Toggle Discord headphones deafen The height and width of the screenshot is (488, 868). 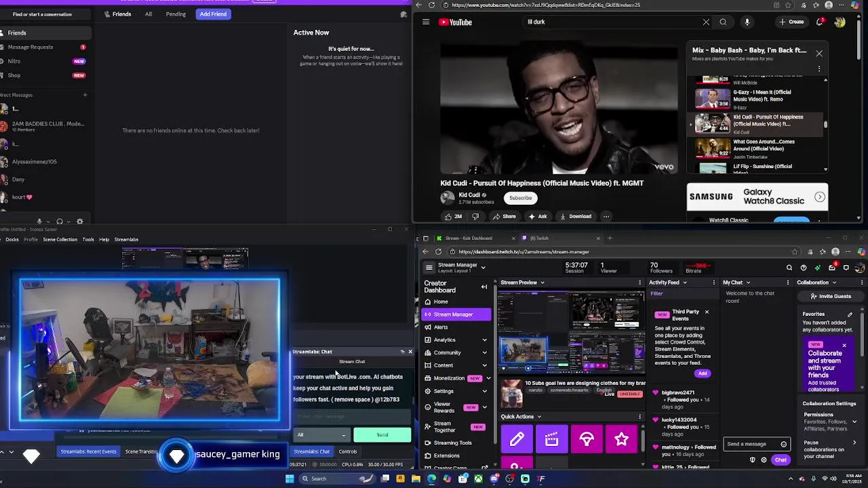60,221
